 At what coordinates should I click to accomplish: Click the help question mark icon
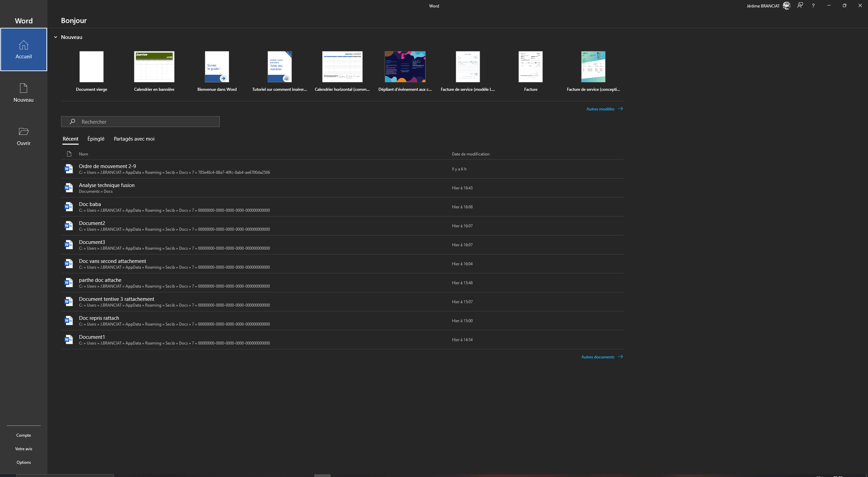coord(813,6)
